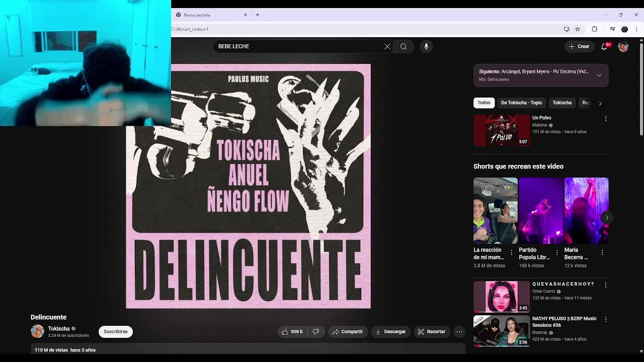Share the video via Compartir
This screenshot has width=644, height=362.
tap(347, 332)
